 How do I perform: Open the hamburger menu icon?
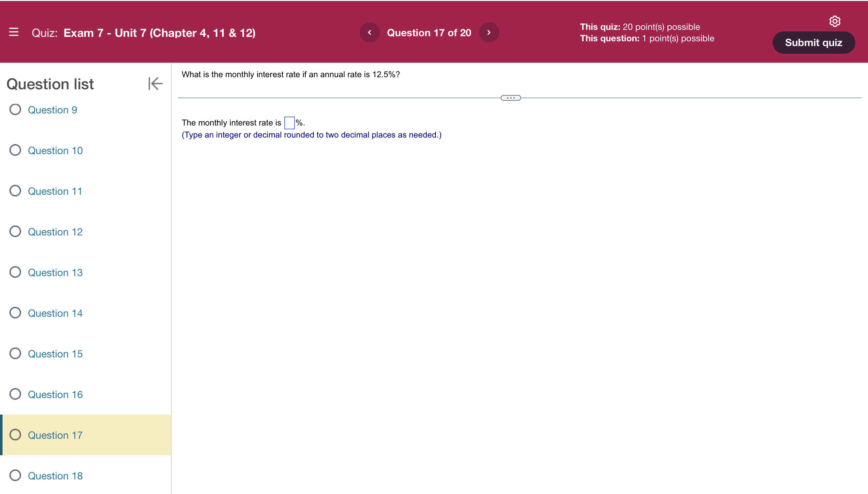point(14,32)
